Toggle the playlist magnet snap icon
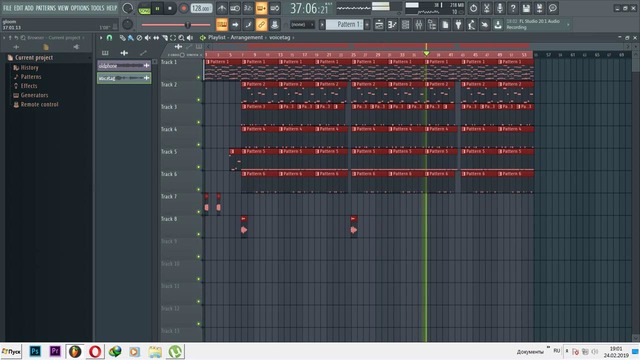The height and width of the screenshot is (360, 640). [109, 38]
